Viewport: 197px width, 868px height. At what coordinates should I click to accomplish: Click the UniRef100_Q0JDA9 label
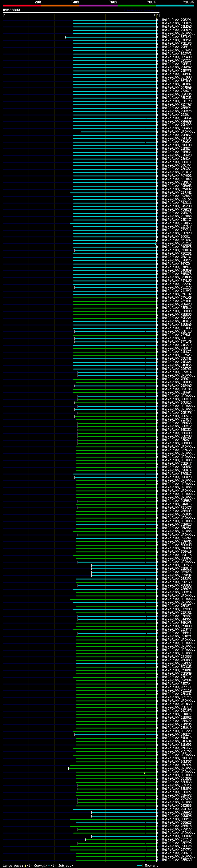(176, 88)
